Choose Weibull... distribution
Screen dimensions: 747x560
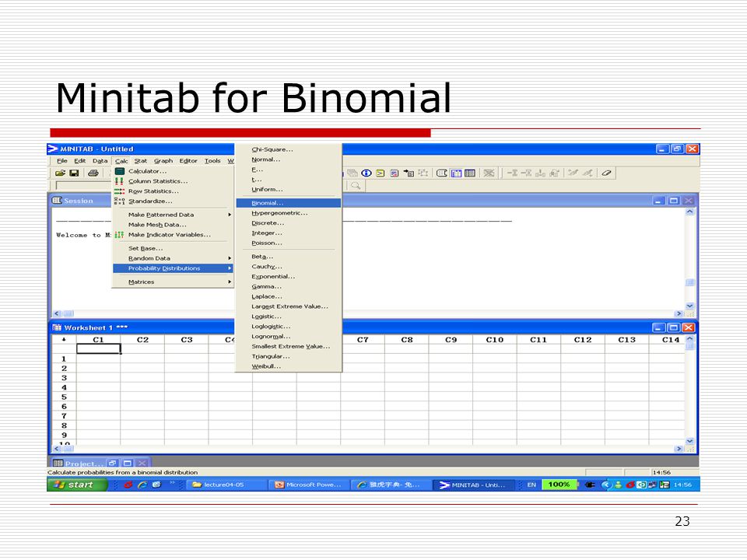tap(289, 366)
